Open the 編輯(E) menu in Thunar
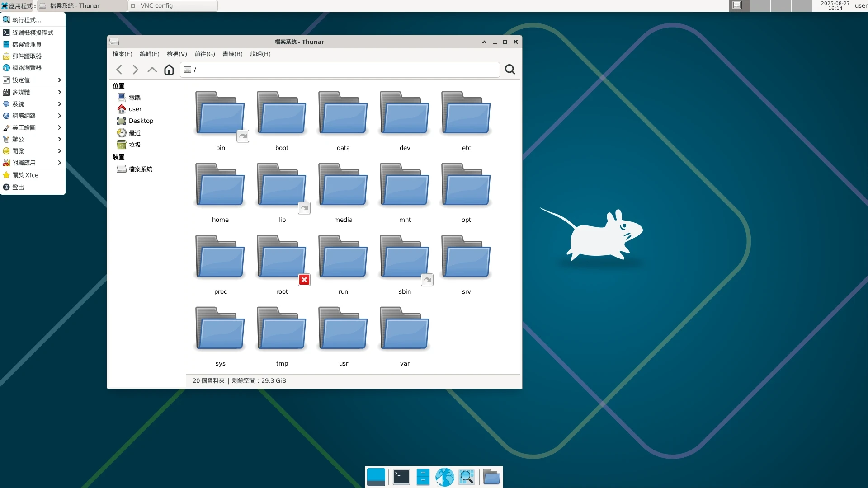 coord(149,54)
